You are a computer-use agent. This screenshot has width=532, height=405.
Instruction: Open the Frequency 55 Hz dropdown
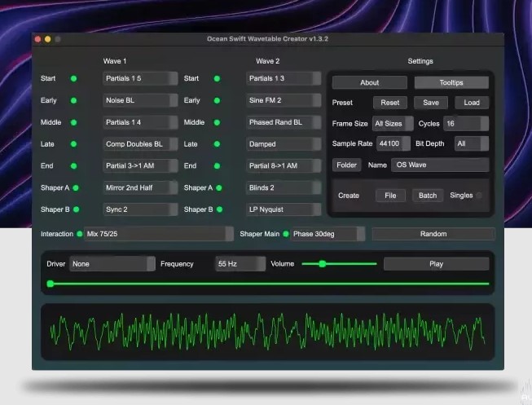tap(240, 264)
